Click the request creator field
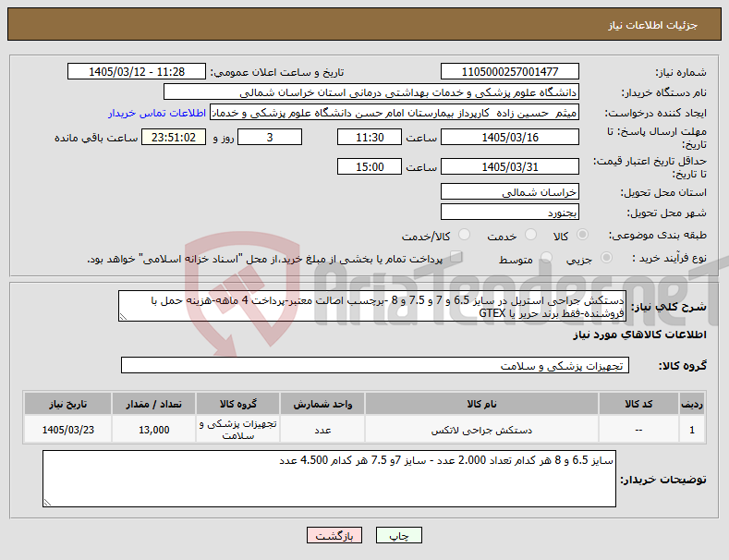Screen dimensions: 729x560 395,113
